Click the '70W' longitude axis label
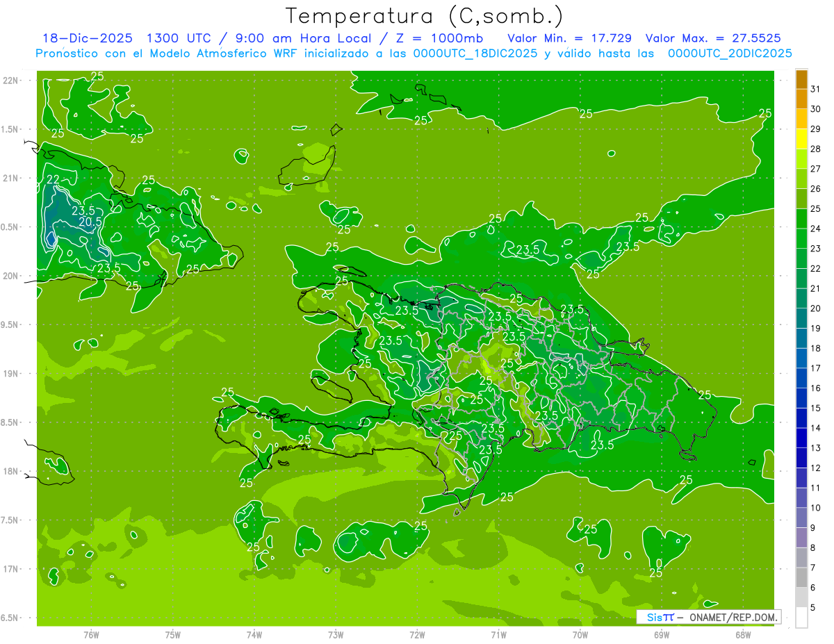Image resolution: width=834 pixels, height=644 pixels. click(580, 635)
